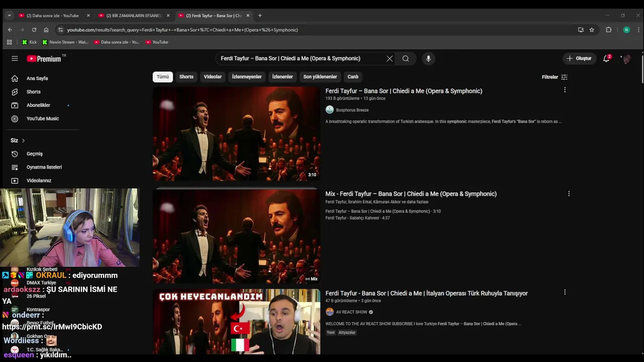The height and width of the screenshot is (362, 644).
Task: Select the İzlenenler filter chip
Action: (282, 77)
